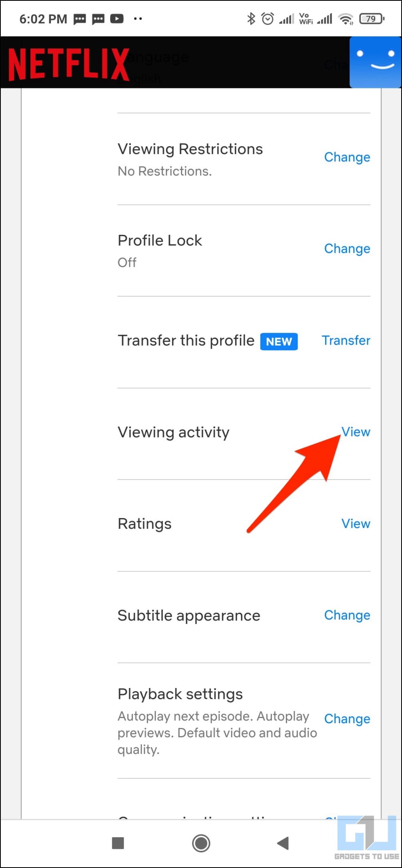Tap the recent apps square button

[118, 843]
